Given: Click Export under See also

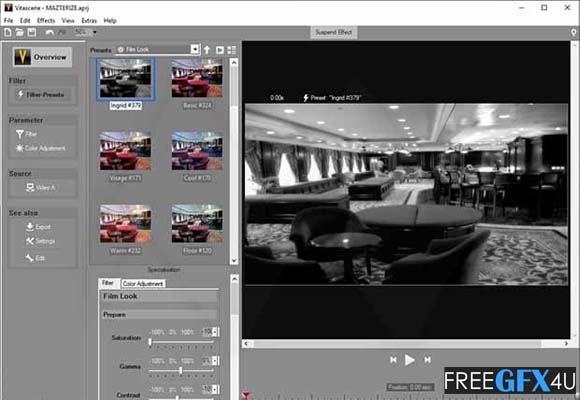Looking at the screenshot, I should point(38,227).
